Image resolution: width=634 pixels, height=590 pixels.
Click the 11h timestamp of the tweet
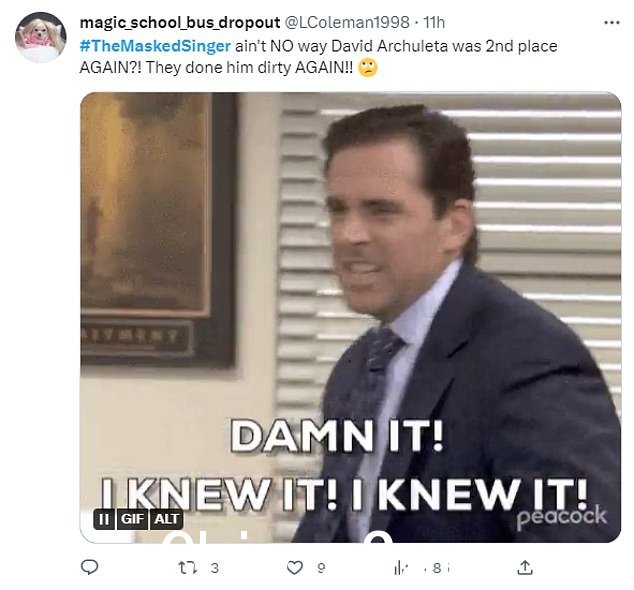(434, 23)
